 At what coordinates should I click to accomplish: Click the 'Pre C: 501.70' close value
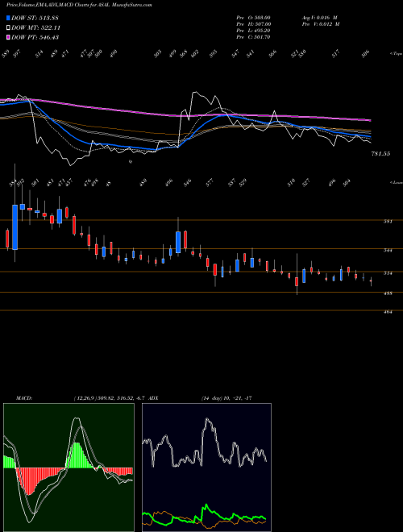253,37
